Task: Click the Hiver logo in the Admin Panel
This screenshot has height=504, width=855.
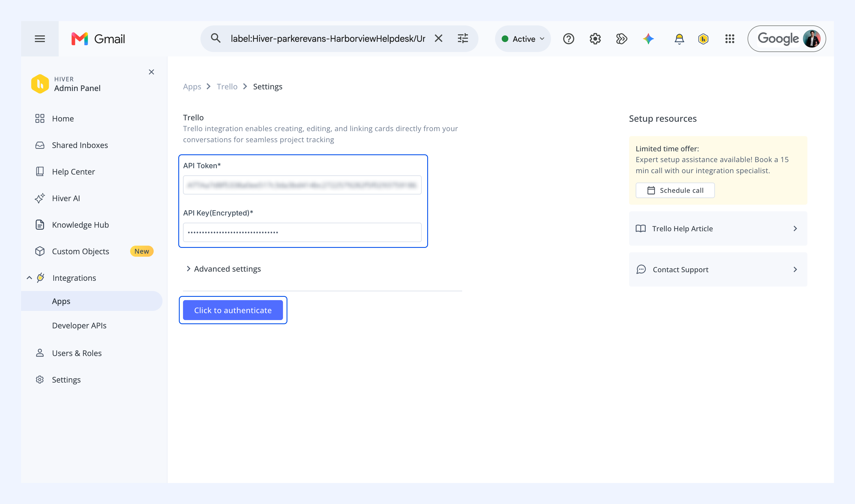Action: [40, 84]
